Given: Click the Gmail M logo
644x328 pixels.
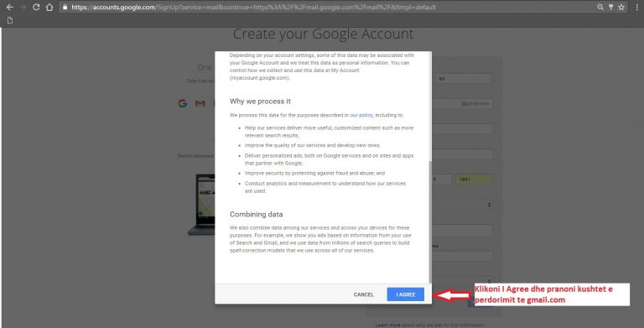Looking at the screenshot, I should (200, 103).
